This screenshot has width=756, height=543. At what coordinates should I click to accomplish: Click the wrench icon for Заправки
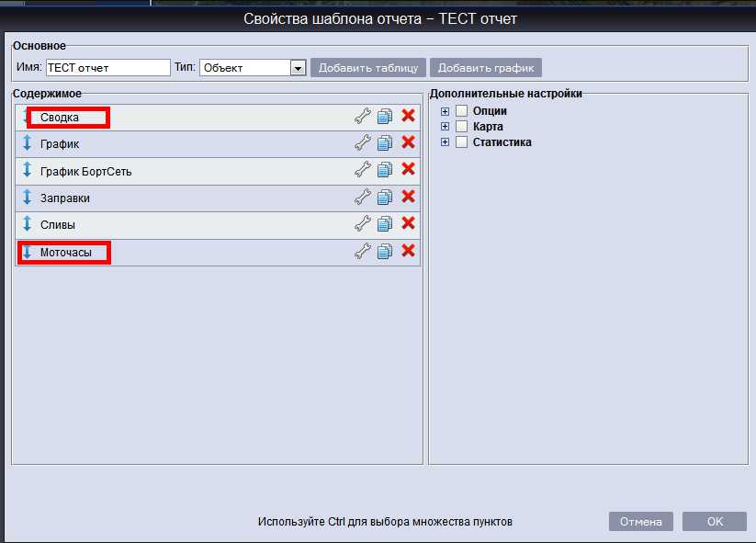click(x=363, y=197)
